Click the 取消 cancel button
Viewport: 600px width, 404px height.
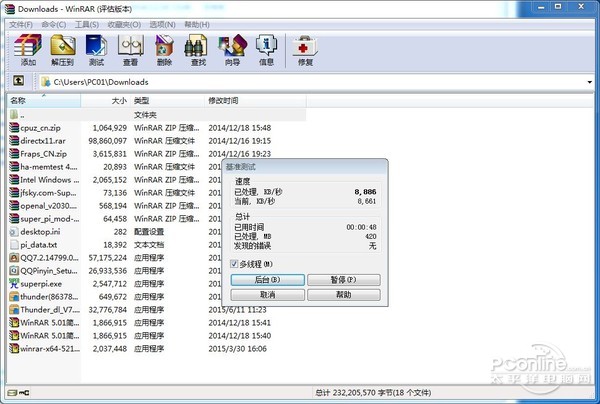(267, 295)
